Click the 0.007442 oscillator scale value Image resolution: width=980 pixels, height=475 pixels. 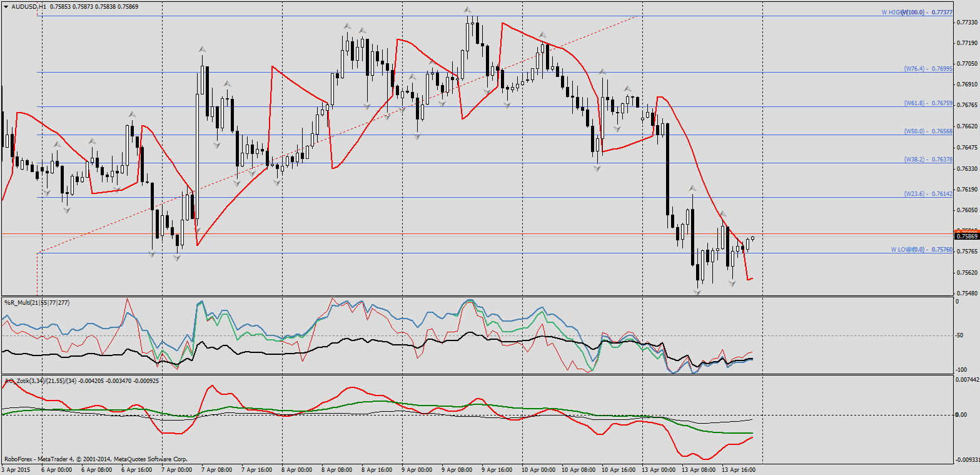[967, 379]
